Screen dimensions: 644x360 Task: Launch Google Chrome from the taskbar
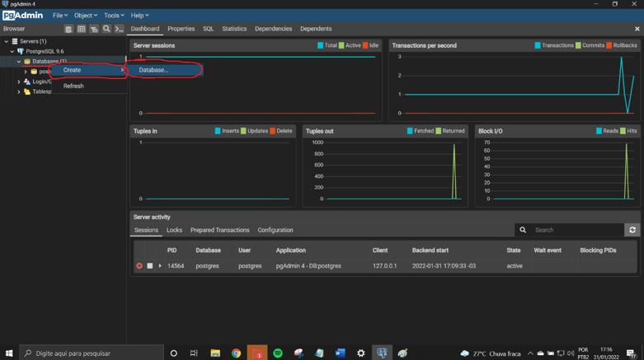[x=236, y=353]
